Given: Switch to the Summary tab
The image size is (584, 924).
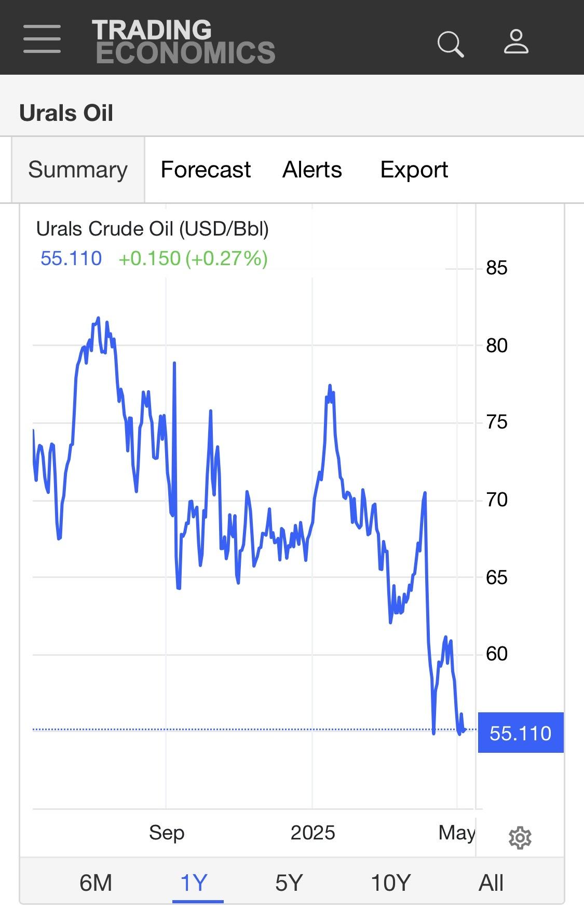Looking at the screenshot, I should 78,170.
